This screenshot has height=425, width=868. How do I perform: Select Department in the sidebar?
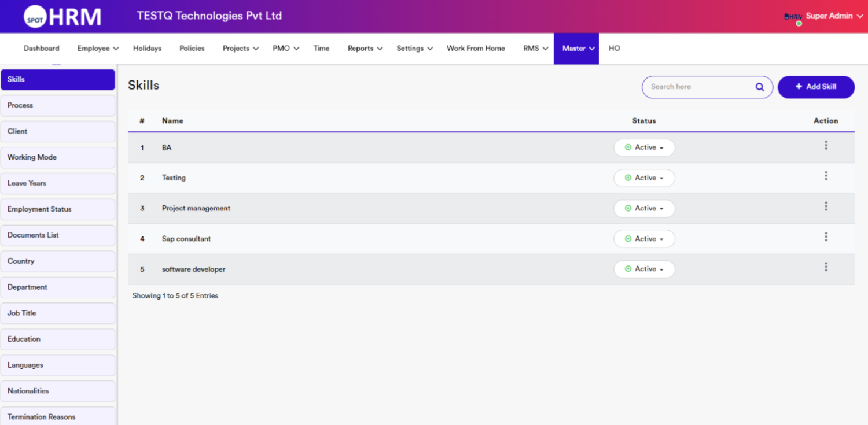pos(58,287)
